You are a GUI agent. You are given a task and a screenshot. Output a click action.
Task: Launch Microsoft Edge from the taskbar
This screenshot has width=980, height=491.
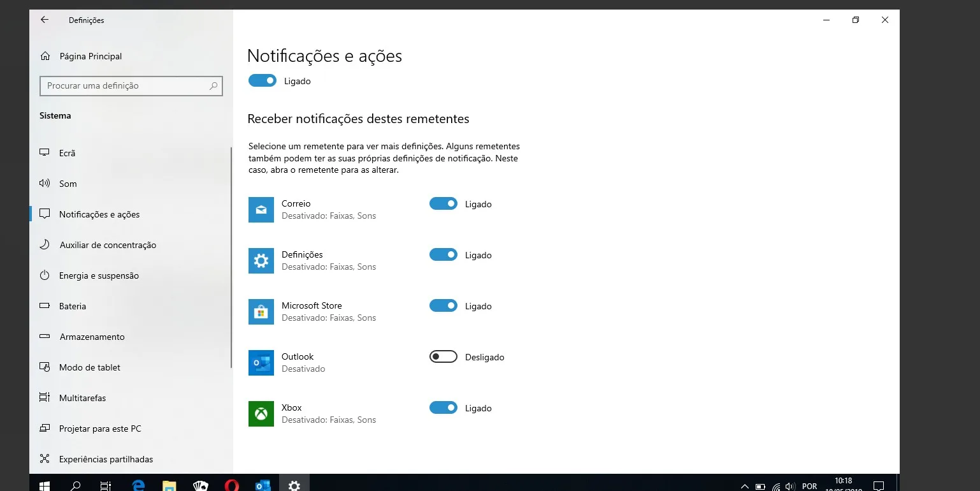(138, 486)
